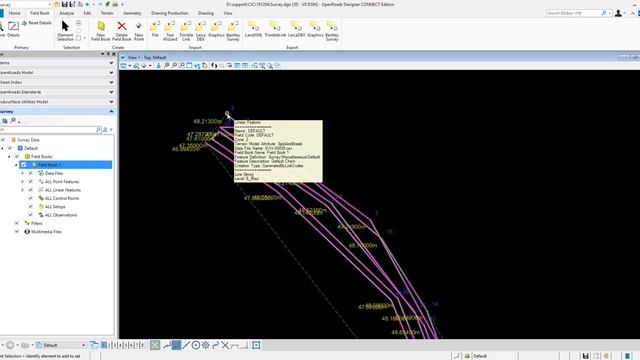Toggle the Survey Data checkbox
Viewport: 640px width, 360px height.
tap(3, 140)
